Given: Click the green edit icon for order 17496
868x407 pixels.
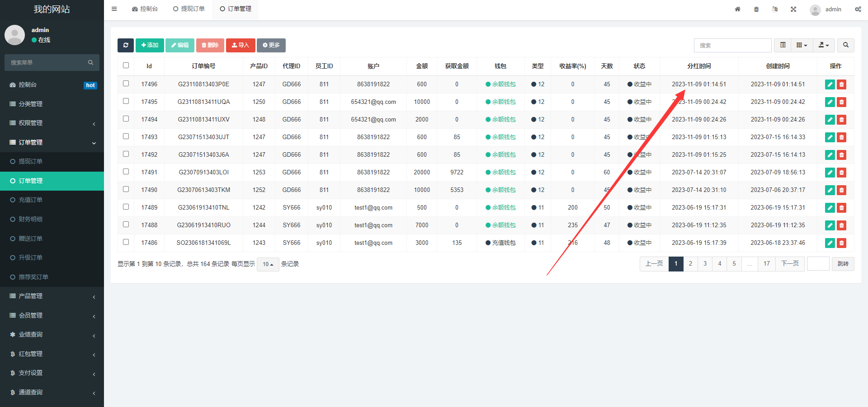Looking at the screenshot, I should (830, 84).
